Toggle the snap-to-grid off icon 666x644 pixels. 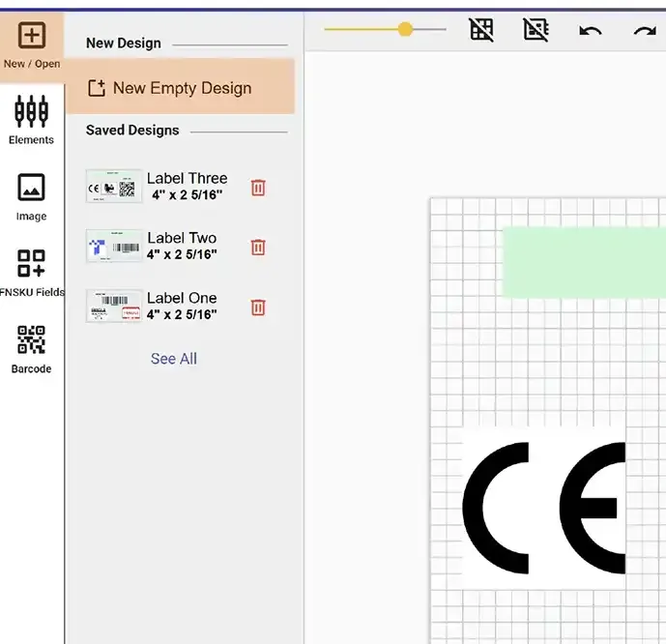[536, 30]
